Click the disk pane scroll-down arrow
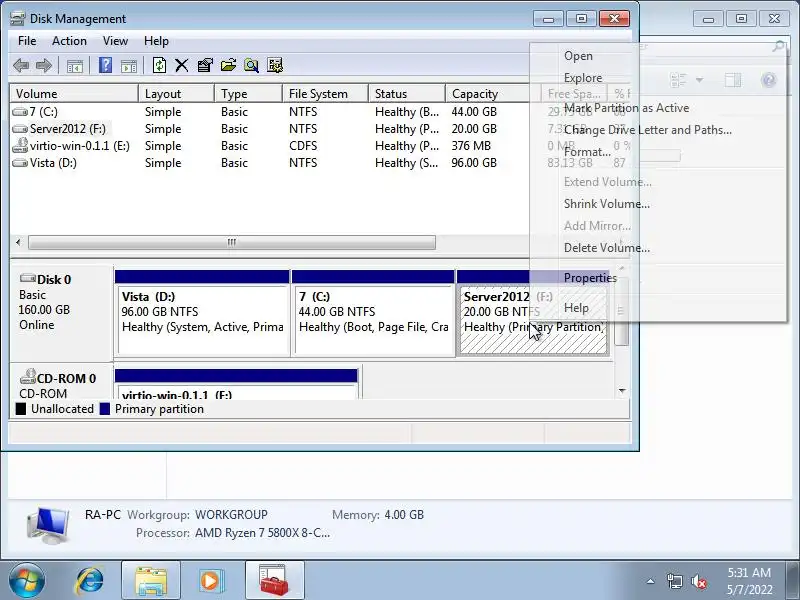Screen dimensions: 800x600 [x=622, y=391]
